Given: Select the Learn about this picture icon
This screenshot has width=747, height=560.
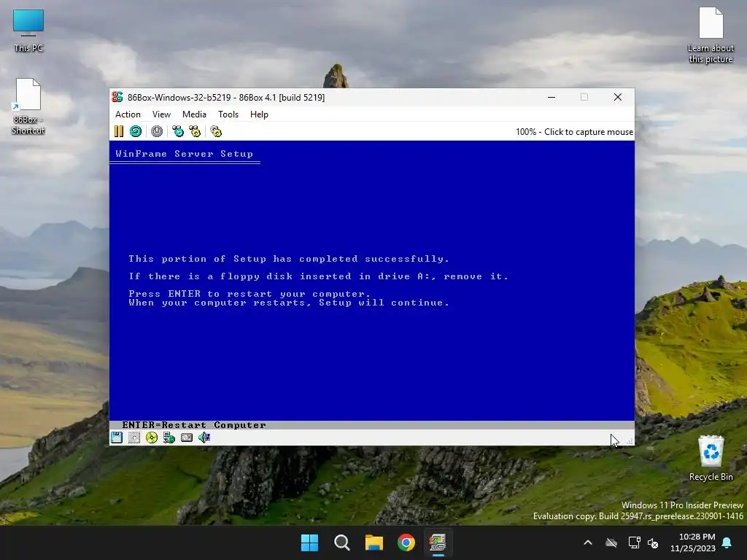Looking at the screenshot, I should [x=711, y=35].
